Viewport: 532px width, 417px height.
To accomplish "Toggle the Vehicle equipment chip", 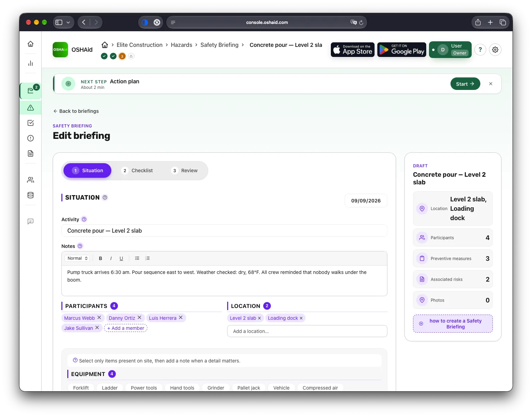I will click(x=281, y=388).
